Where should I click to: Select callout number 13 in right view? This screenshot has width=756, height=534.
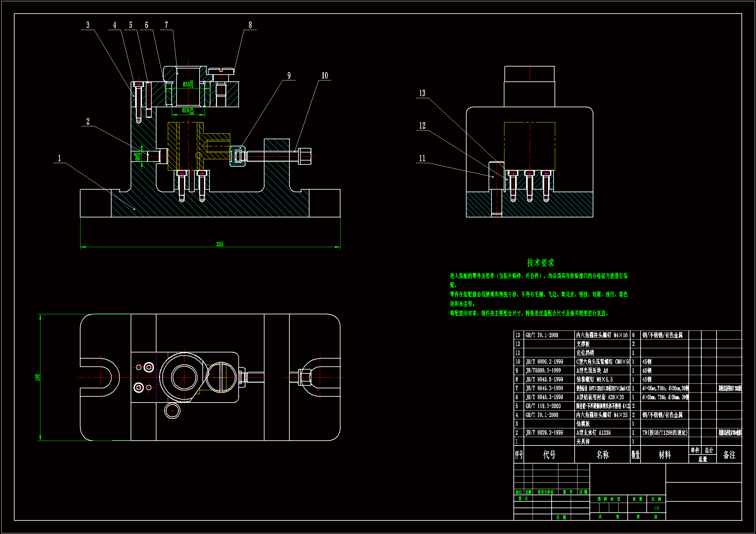pyautogui.click(x=422, y=93)
